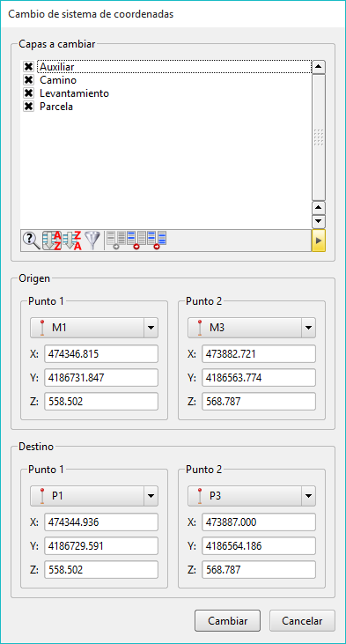Select the Camino layer name

pyautogui.click(x=58, y=80)
